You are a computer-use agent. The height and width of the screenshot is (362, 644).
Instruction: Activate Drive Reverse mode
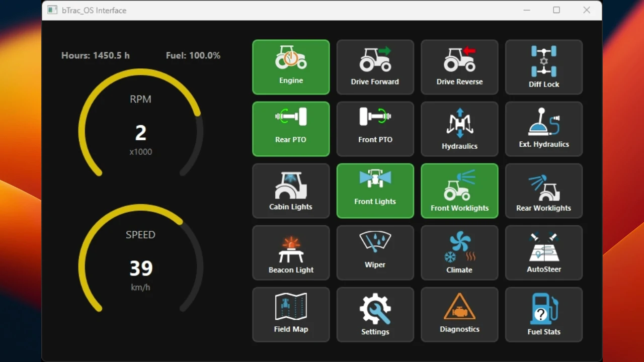459,67
